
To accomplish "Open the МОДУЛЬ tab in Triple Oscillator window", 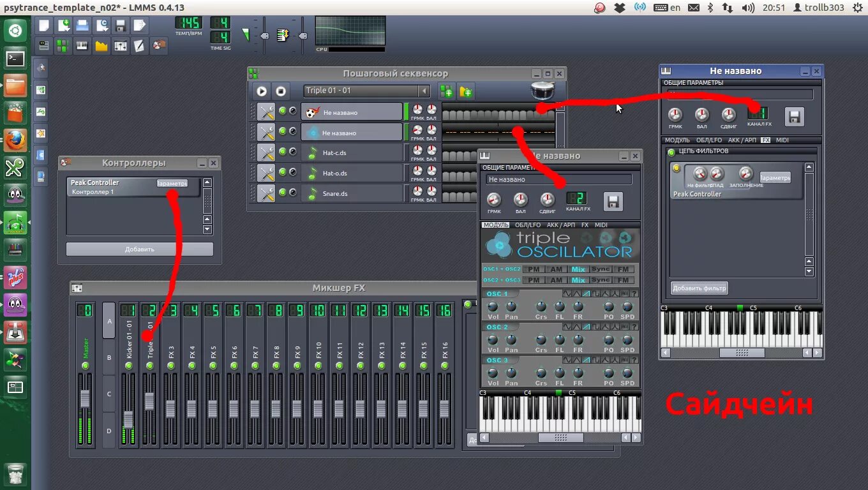I will (x=495, y=225).
